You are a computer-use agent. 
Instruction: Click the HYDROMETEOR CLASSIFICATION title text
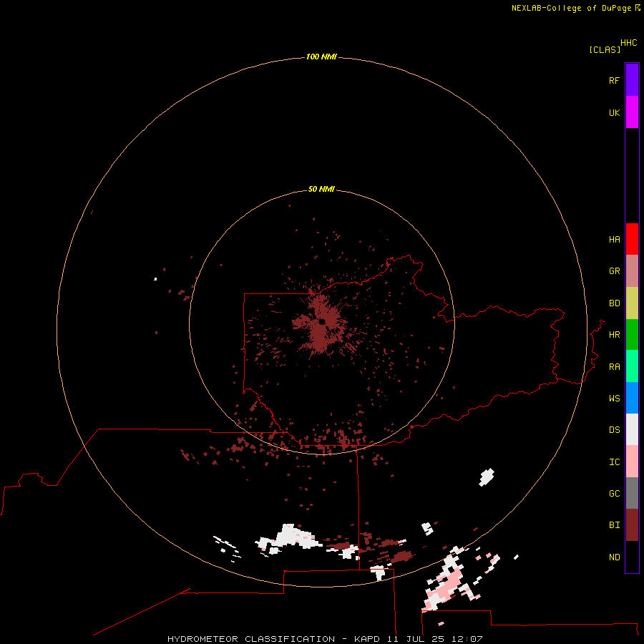click(251, 639)
